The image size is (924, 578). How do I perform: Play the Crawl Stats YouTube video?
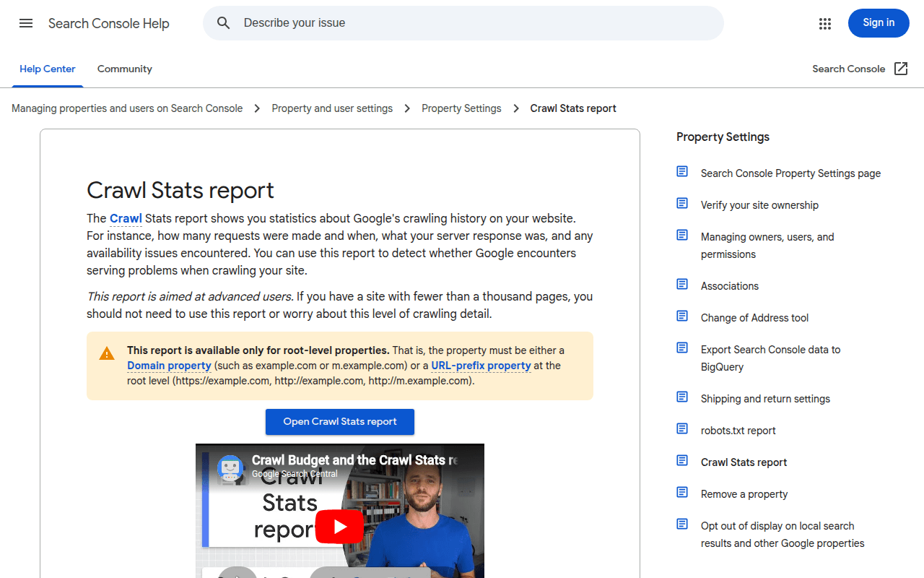coord(339,527)
